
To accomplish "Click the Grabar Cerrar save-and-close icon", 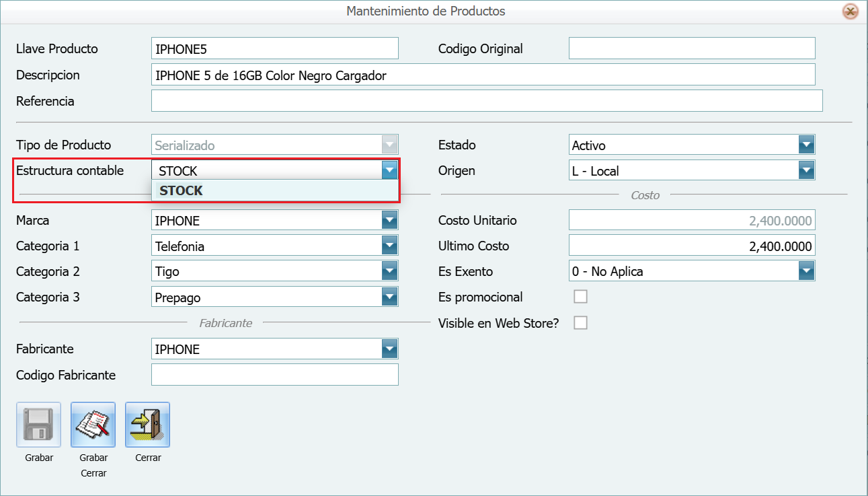I will (93, 425).
